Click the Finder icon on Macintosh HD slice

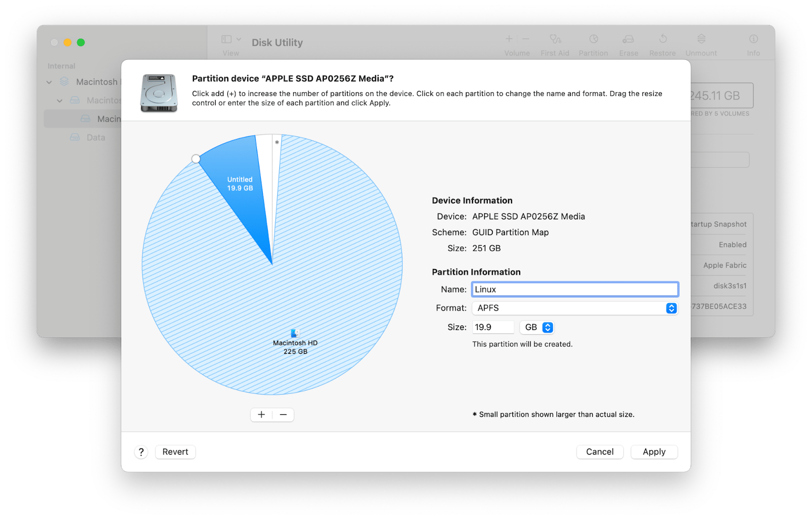295,333
